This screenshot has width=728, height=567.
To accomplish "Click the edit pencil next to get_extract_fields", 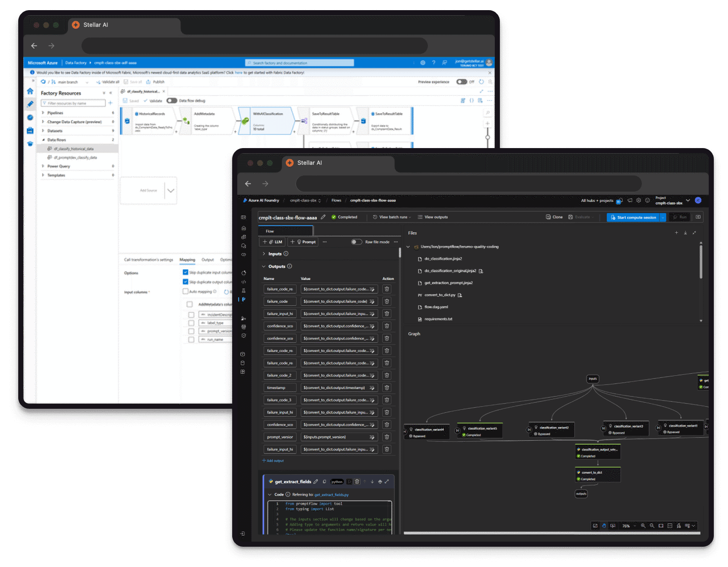I will tap(316, 482).
